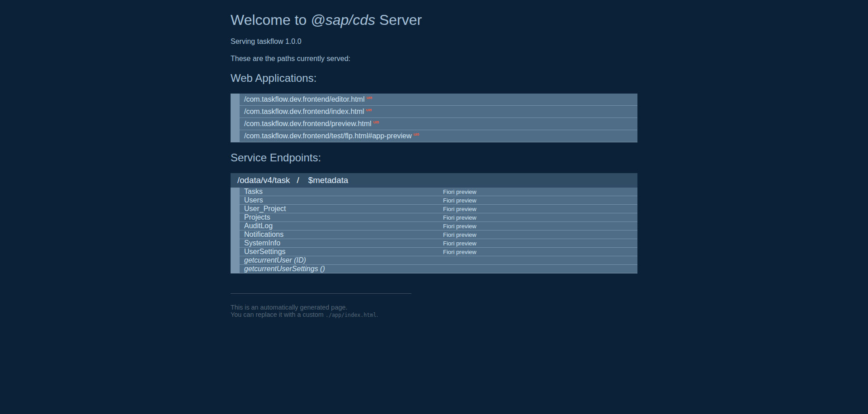Click the "Web Applications:" heading
This screenshot has height=414, width=868.
(x=274, y=78)
